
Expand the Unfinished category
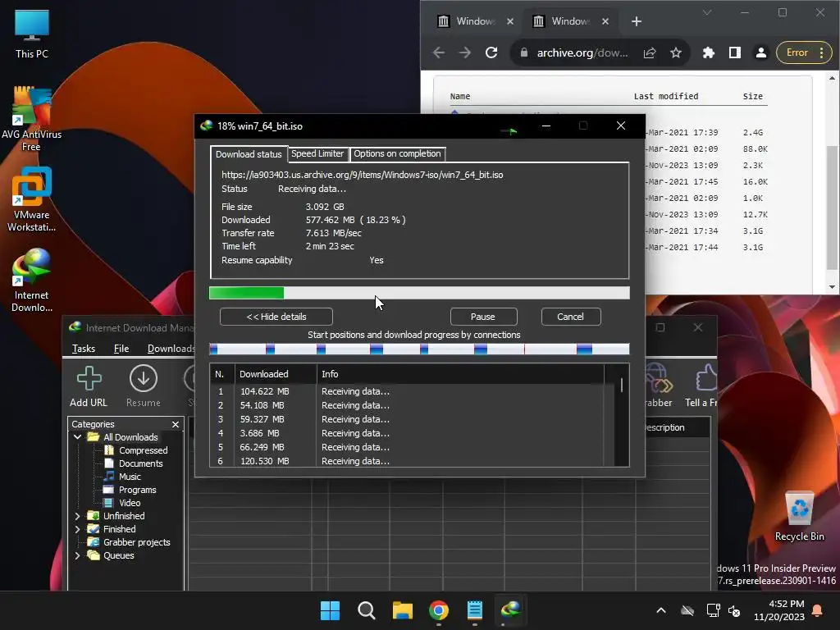78,516
